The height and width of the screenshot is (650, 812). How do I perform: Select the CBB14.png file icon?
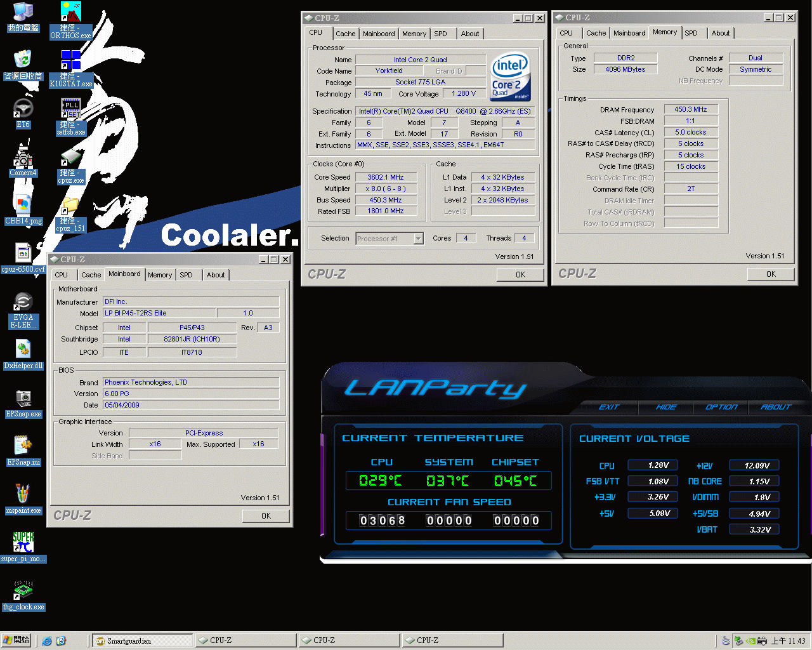(23, 210)
